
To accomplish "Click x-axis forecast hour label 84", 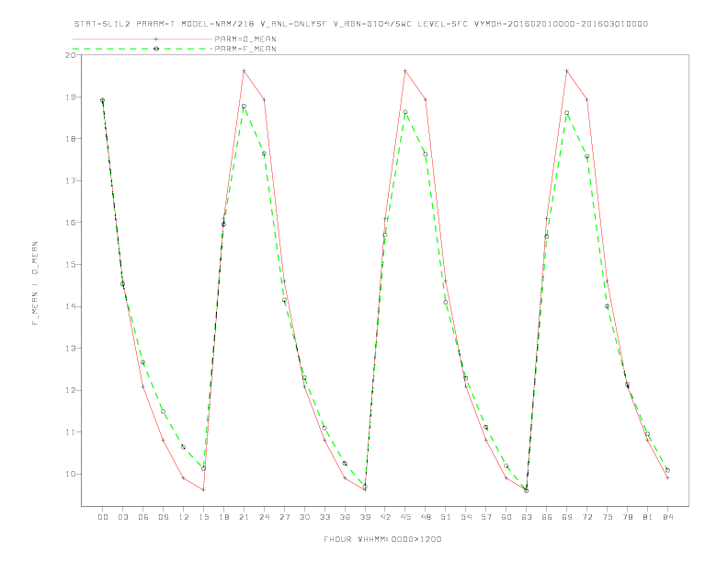I will point(667,517).
